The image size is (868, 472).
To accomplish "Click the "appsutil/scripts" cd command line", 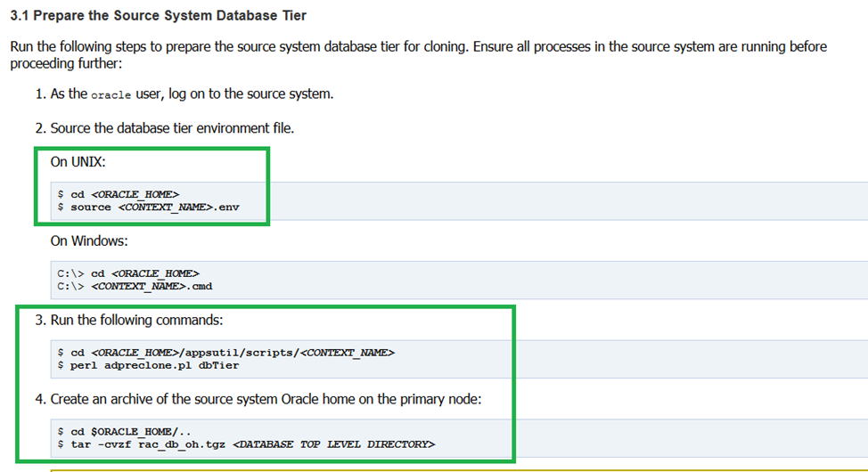I will click(226, 352).
